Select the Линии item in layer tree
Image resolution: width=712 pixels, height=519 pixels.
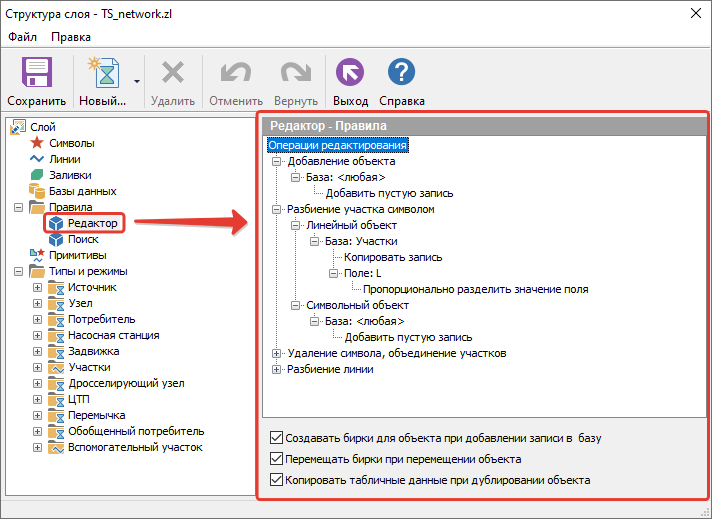[64, 159]
